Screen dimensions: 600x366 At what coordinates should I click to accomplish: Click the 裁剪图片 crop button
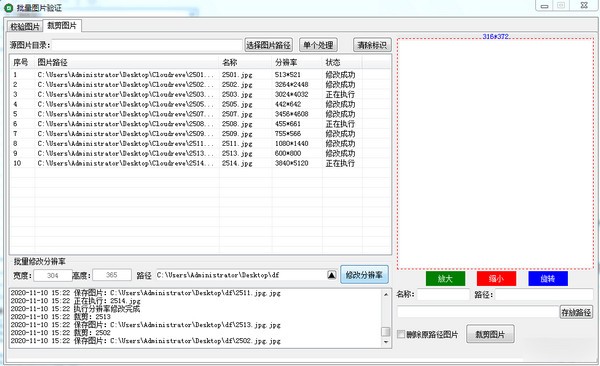pos(490,335)
